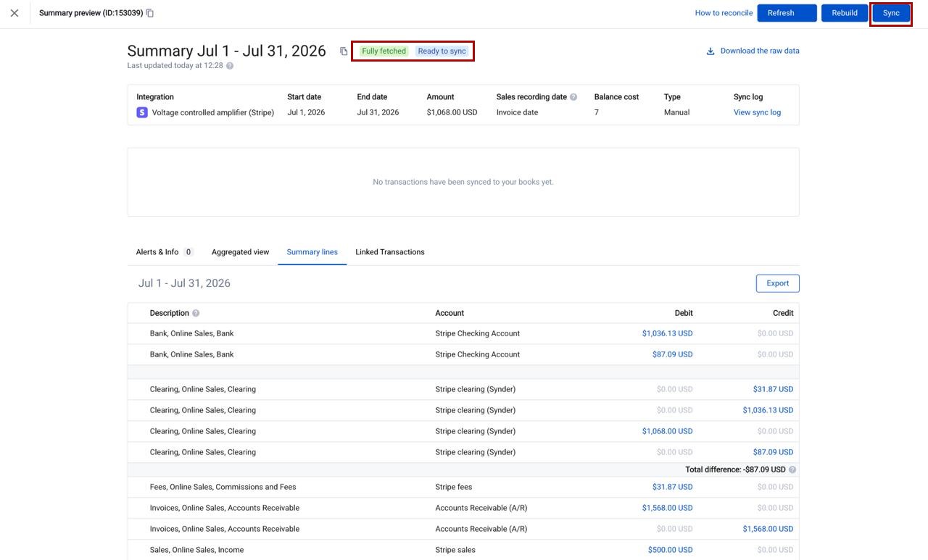Image resolution: width=928 pixels, height=560 pixels.
Task: Click the Stripe sales account cell
Action: coord(455,550)
